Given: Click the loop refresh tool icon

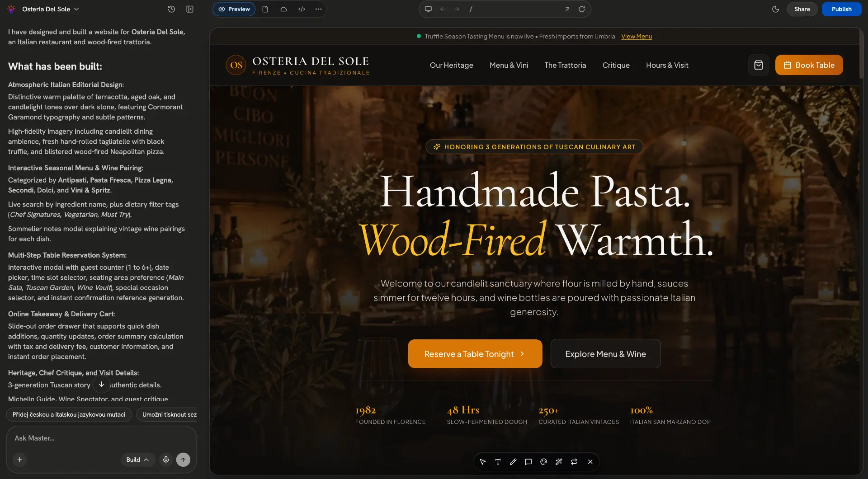Looking at the screenshot, I should (x=574, y=462).
